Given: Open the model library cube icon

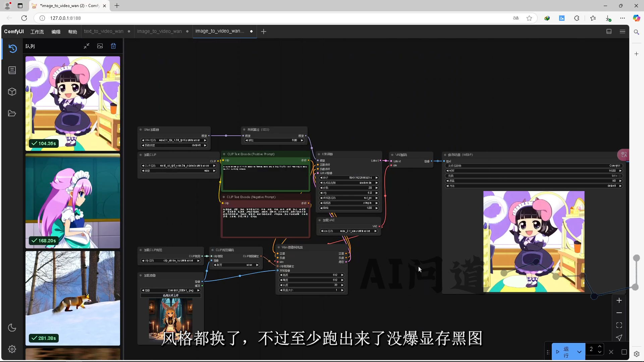Looking at the screenshot, I should tap(12, 92).
